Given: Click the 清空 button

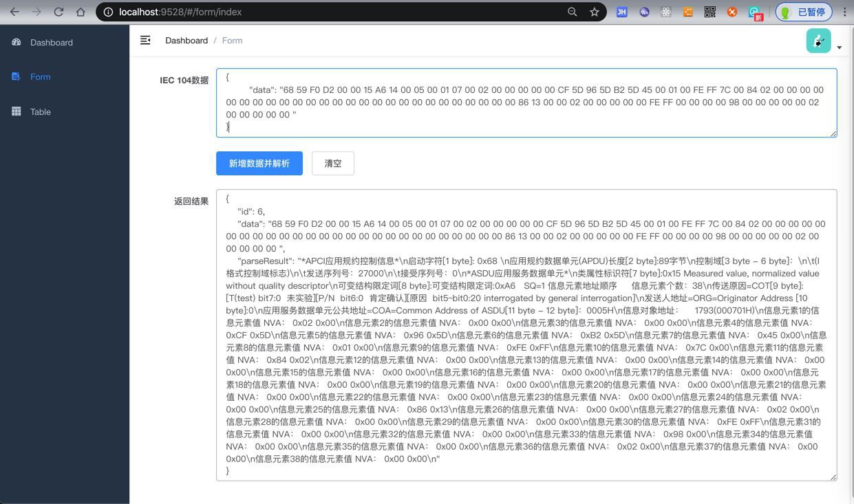Looking at the screenshot, I should 333,164.
